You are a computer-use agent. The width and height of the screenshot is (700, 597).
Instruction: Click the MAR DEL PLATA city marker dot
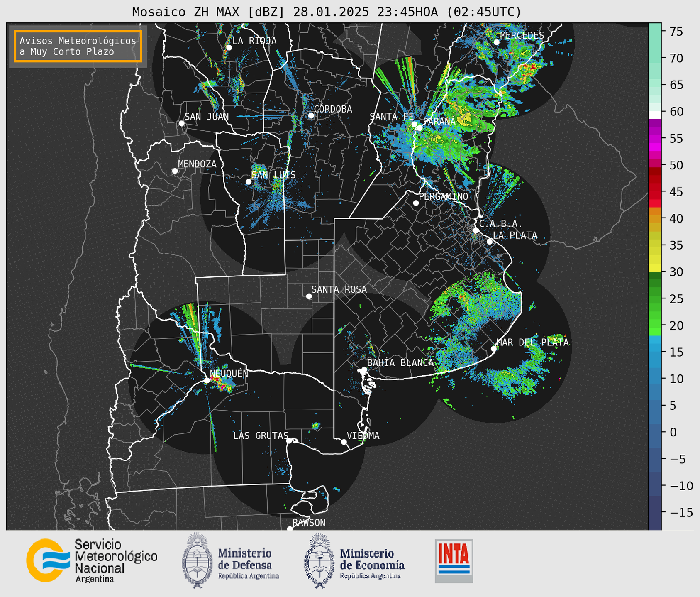click(x=494, y=349)
